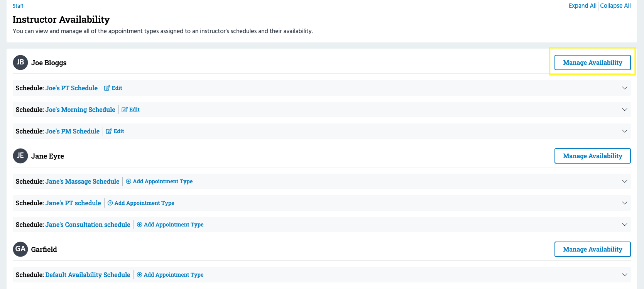
Task: Open Manage Availability for Joe Bloggs
Action: tap(592, 63)
